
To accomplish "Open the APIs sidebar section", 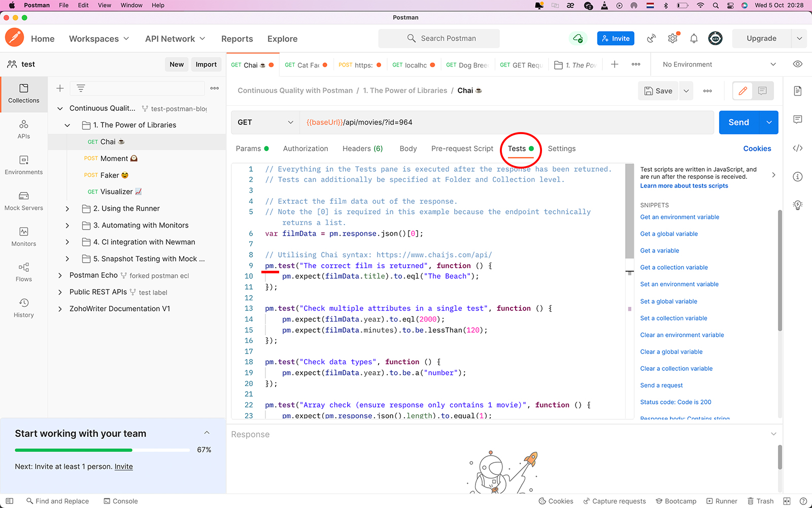I will 24,130.
